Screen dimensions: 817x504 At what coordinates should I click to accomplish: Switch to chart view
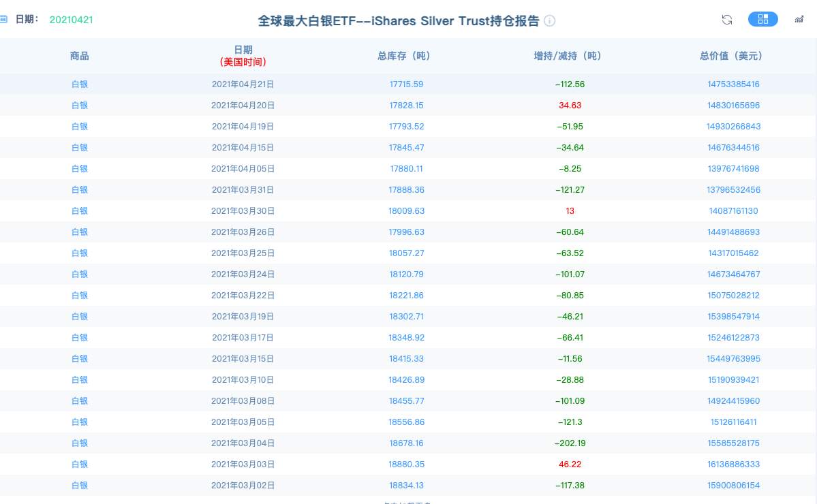click(799, 20)
